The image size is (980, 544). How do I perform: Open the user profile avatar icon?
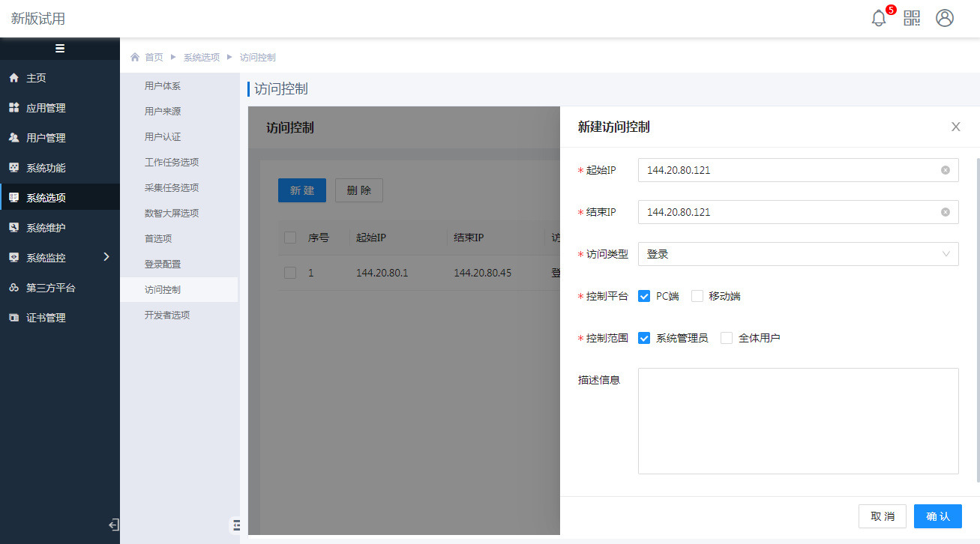(x=945, y=19)
